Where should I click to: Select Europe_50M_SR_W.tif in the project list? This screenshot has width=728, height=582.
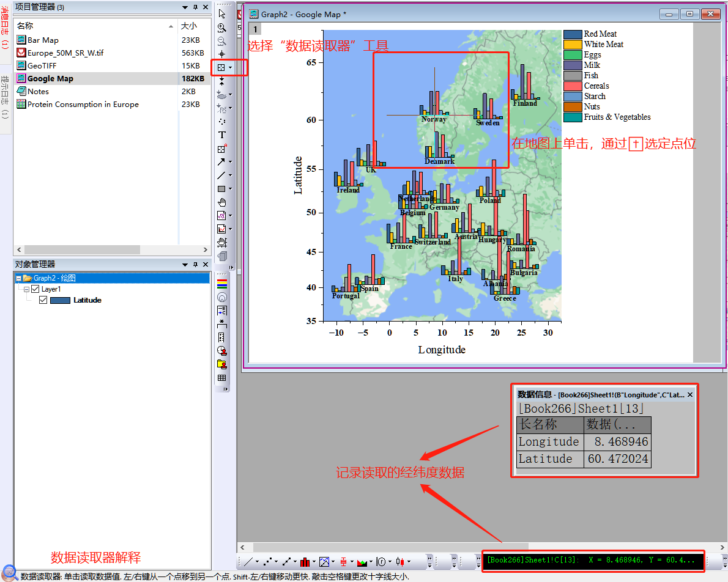click(65, 53)
